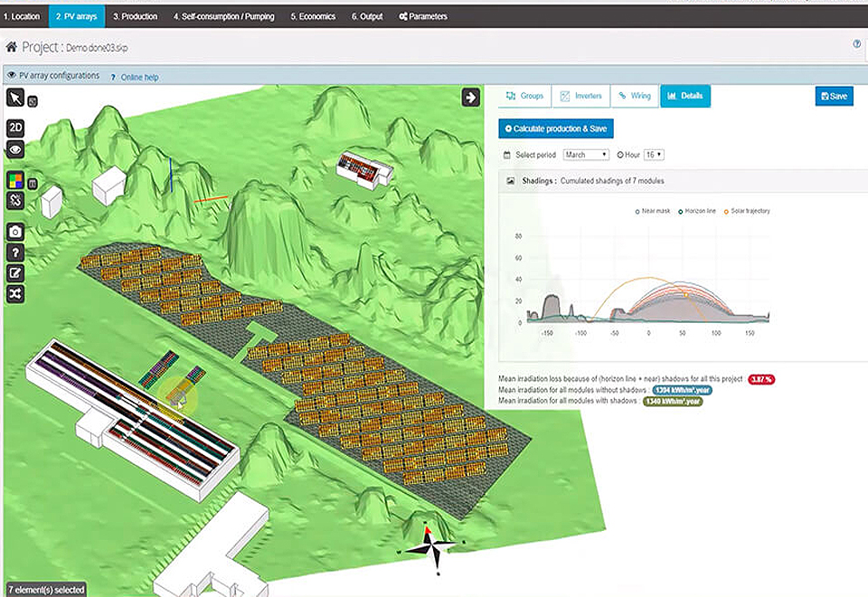Click the shuffle arrows icon

click(15, 294)
